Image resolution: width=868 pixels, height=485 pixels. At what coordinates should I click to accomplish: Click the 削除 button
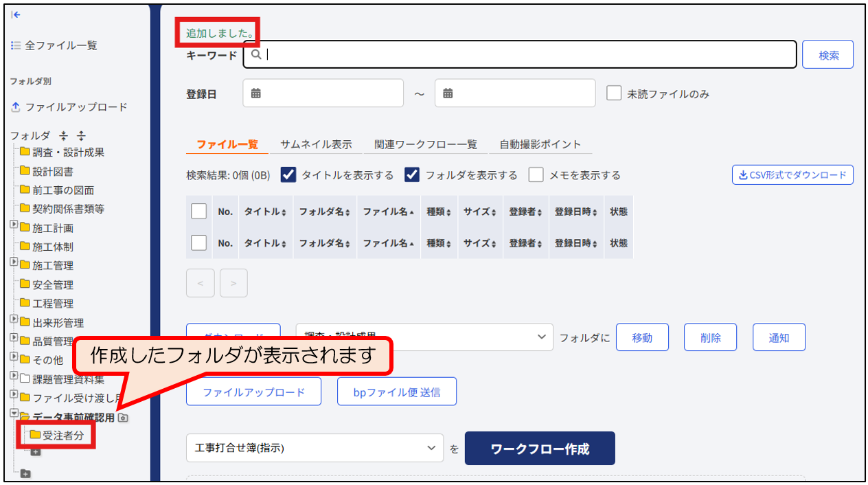[710, 337]
